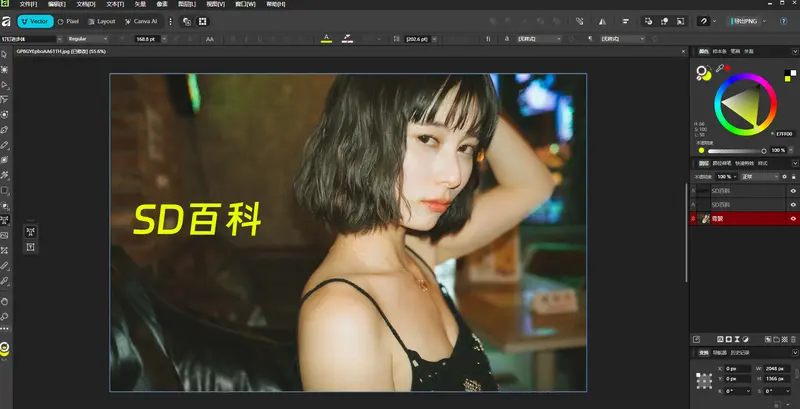Image resolution: width=800 pixels, height=409 pixels.
Task: Toggle the layer lock icon
Action: pyautogui.click(x=793, y=176)
